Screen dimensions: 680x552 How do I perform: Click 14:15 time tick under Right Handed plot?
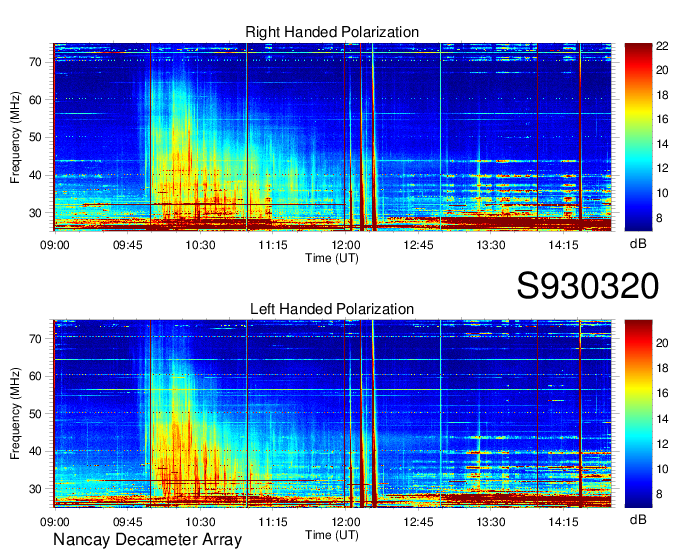563,245
